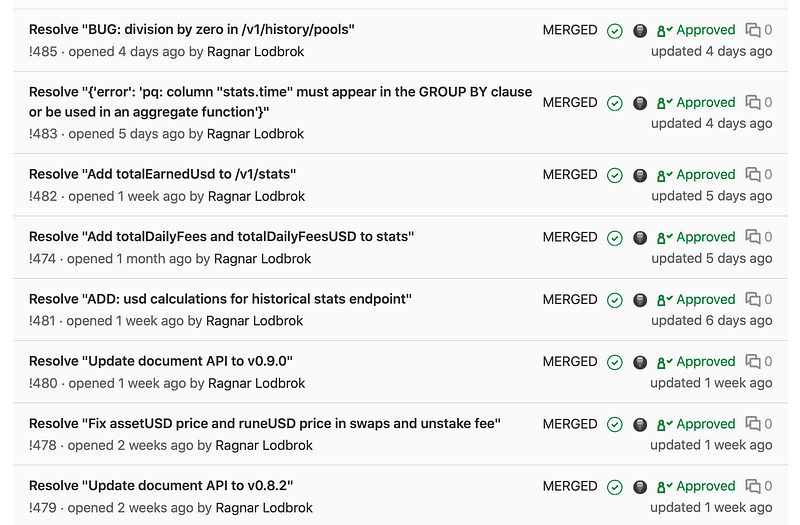Image resolution: width=800 pixels, height=525 pixels.
Task: Click author Ragnar Lodbrok on !479
Action: (264, 508)
